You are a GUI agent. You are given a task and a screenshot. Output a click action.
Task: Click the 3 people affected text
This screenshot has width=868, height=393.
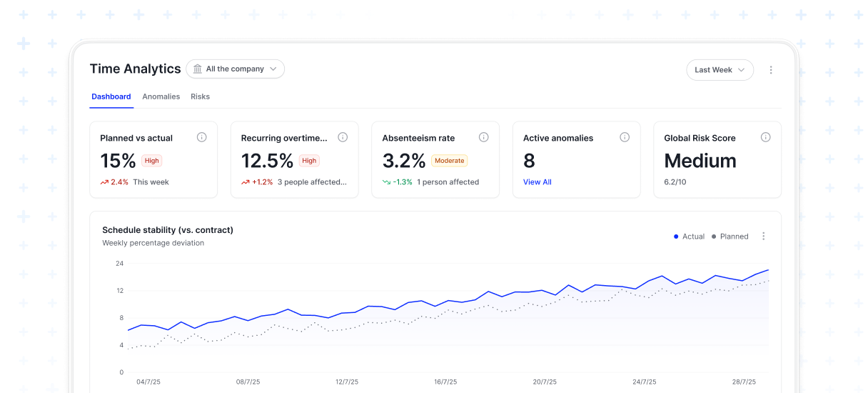coord(312,182)
